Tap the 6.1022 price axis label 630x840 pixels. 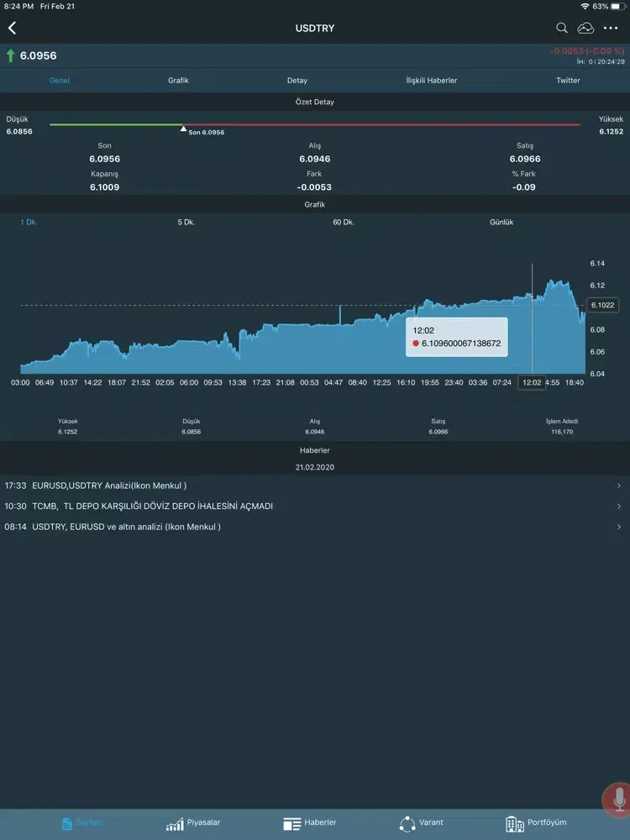pos(602,305)
